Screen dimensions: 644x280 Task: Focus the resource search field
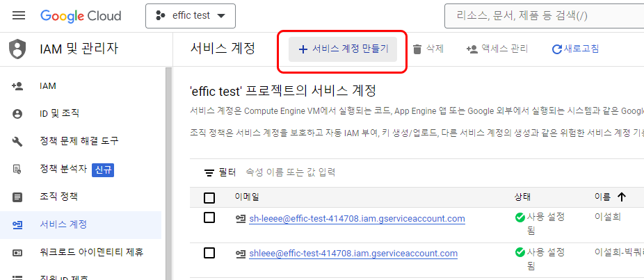(542, 15)
